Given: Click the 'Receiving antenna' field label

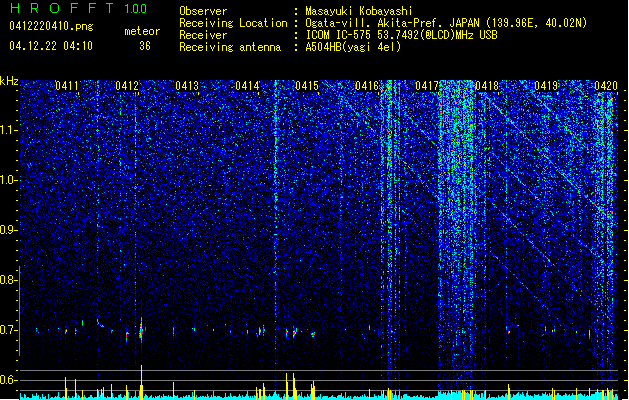Looking at the screenshot, I should coord(230,47).
